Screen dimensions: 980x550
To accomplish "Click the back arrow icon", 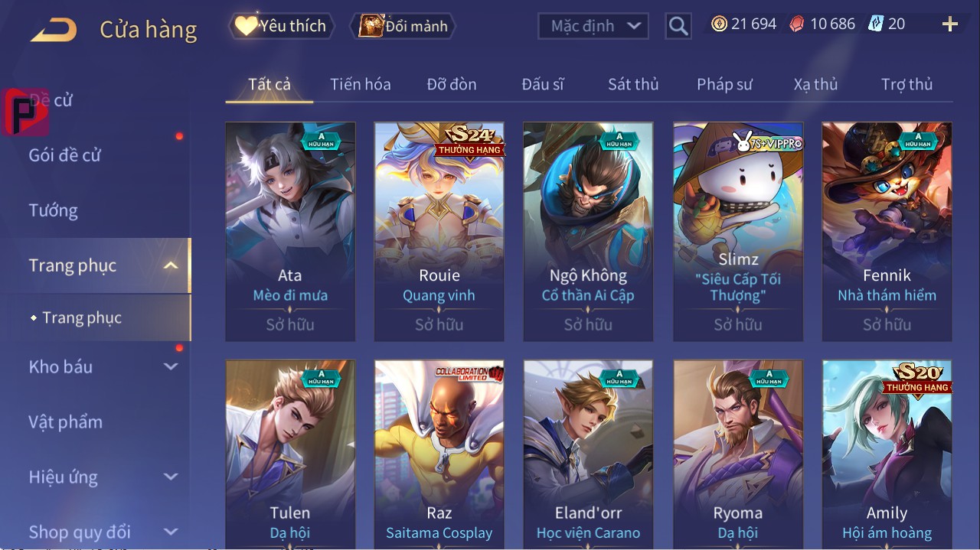I will tap(54, 31).
